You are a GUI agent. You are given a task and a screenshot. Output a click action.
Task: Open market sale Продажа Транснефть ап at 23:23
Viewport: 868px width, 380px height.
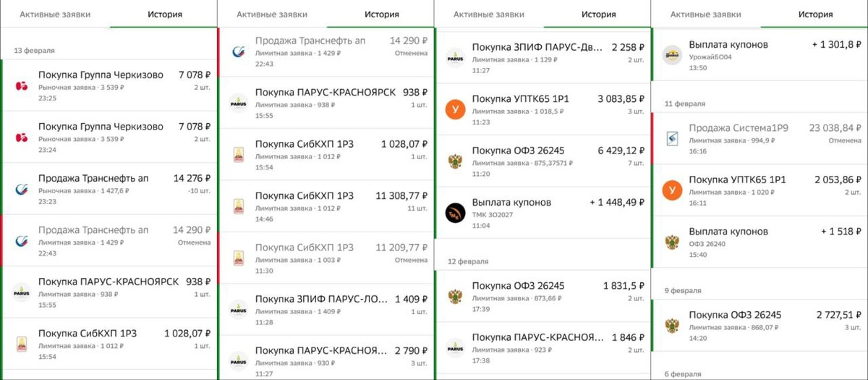click(109, 188)
